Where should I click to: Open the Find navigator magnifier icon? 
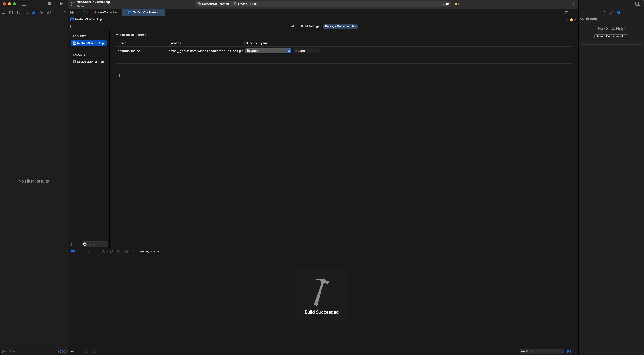tap(26, 12)
